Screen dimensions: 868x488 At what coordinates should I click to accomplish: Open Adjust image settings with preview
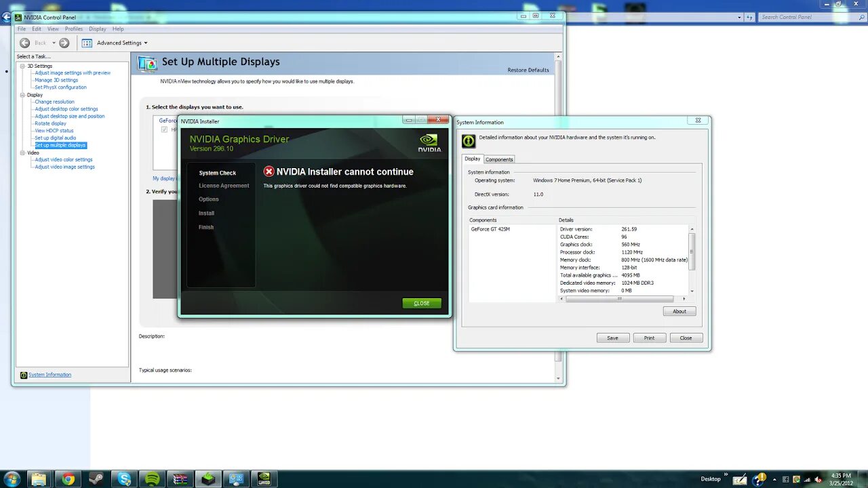[x=73, y=73]
